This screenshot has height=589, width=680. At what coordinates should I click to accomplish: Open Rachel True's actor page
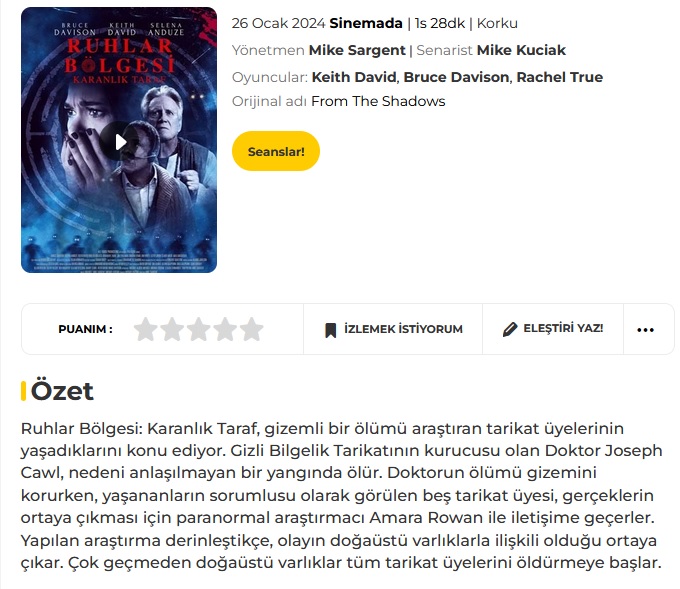pos(559,77)
